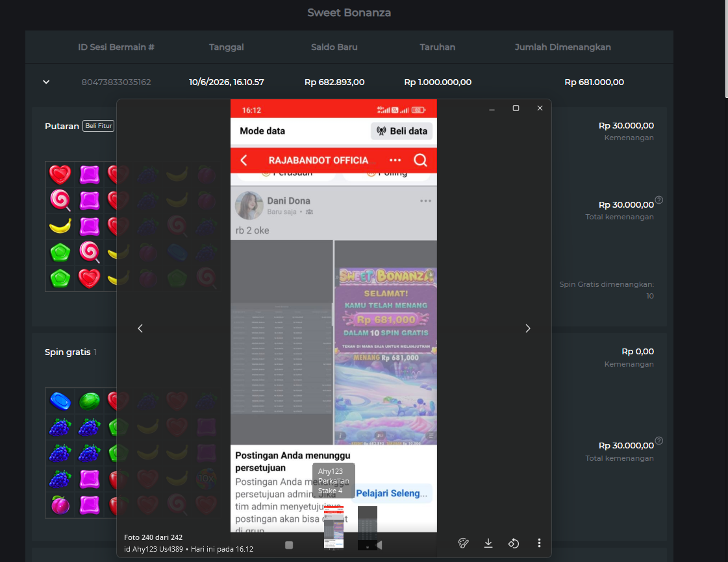The width and height of the screenshot is (728, 562).
Task: Click the Beli Fitur badge
Action: pos(99,126)
